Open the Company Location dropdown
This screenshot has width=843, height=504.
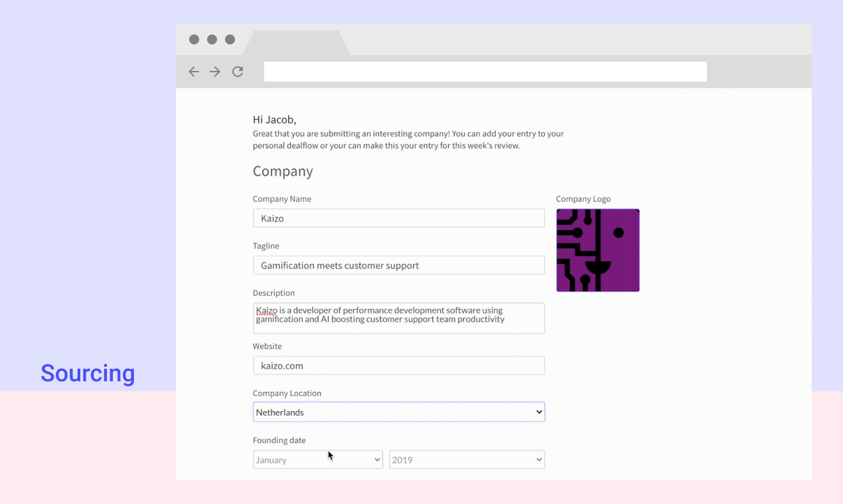point(399,412)
